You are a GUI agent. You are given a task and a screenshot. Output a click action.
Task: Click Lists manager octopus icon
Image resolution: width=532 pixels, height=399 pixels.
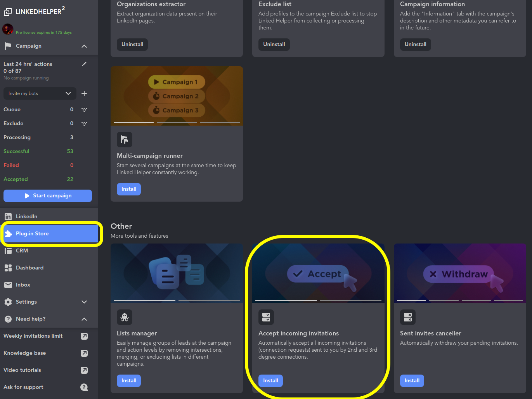[x=125, y=317]
